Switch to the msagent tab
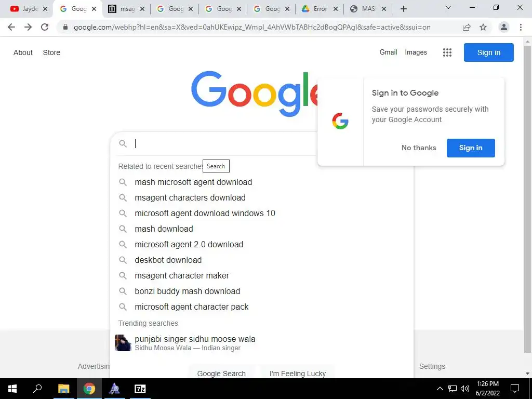The image size is (532, 399). pyautogui.click(x=126, y=9)
